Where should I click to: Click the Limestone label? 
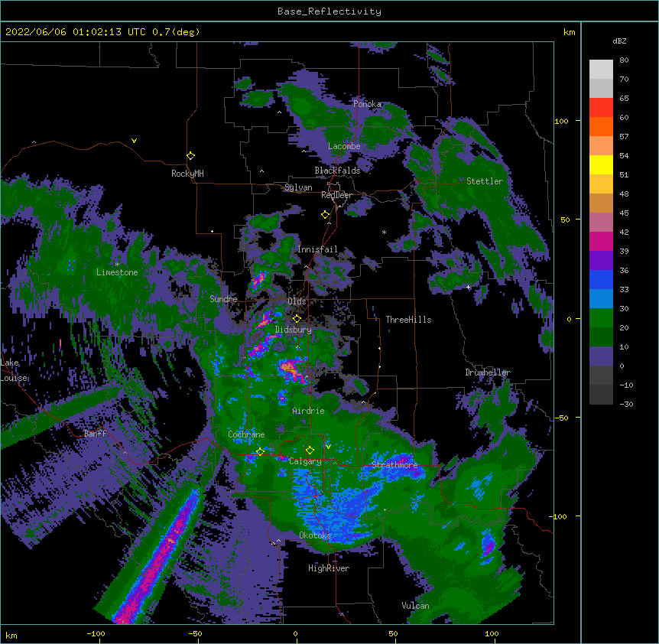pos(117,272)
